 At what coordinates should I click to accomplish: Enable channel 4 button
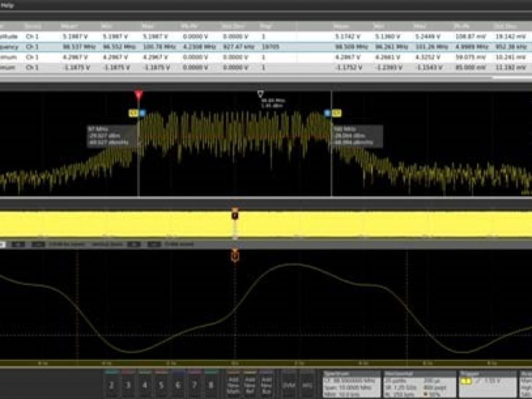[144, 384]
